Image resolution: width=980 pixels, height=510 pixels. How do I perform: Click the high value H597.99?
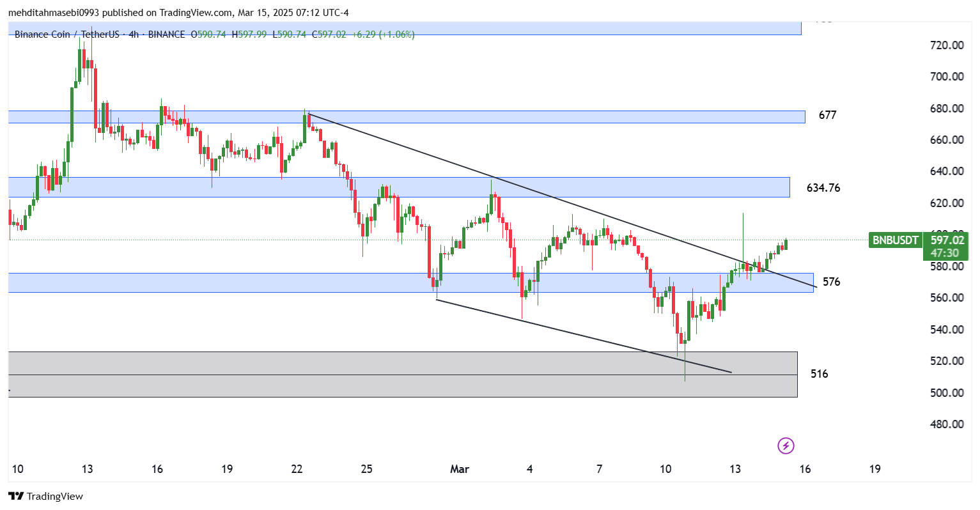coord(249,35)
